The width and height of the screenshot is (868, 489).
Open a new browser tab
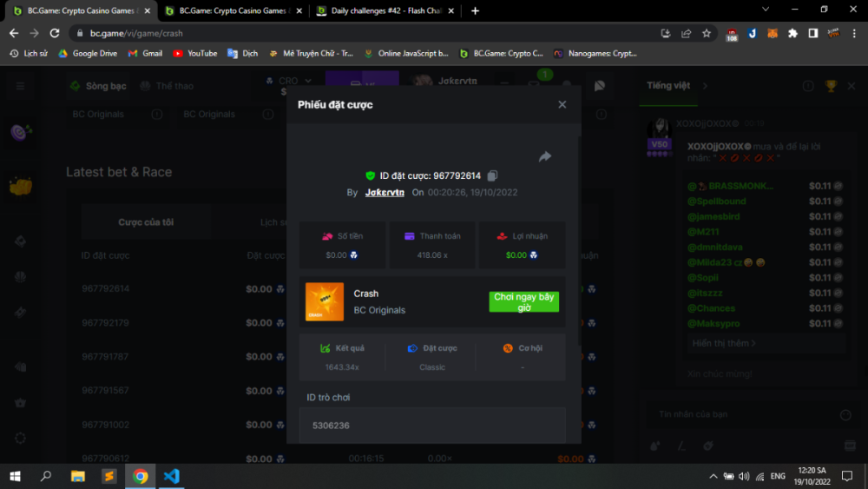(475, 10)
